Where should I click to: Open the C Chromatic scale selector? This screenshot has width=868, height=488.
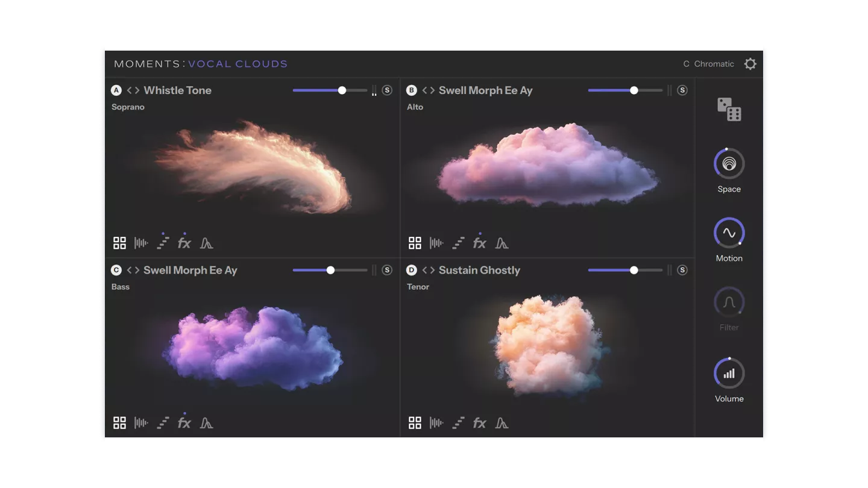[x=708, y=64]
